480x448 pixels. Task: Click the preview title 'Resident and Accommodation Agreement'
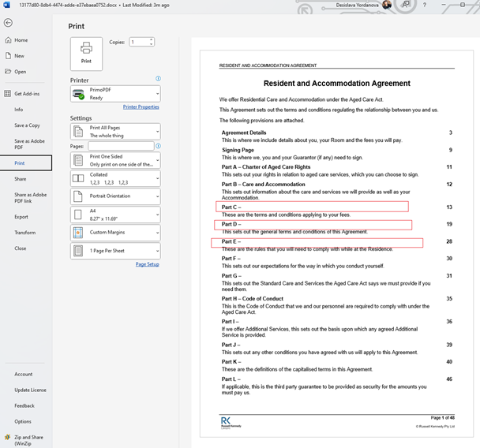click(337, 83)
